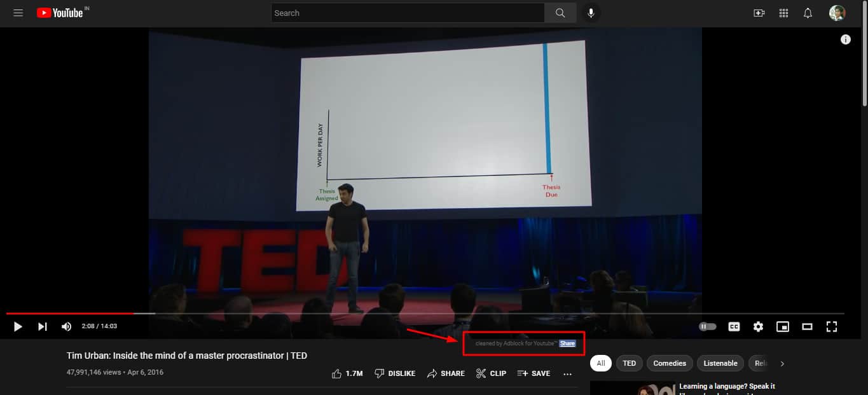
Task: Toggle the autoplay switch
Action: coord(707,326)
